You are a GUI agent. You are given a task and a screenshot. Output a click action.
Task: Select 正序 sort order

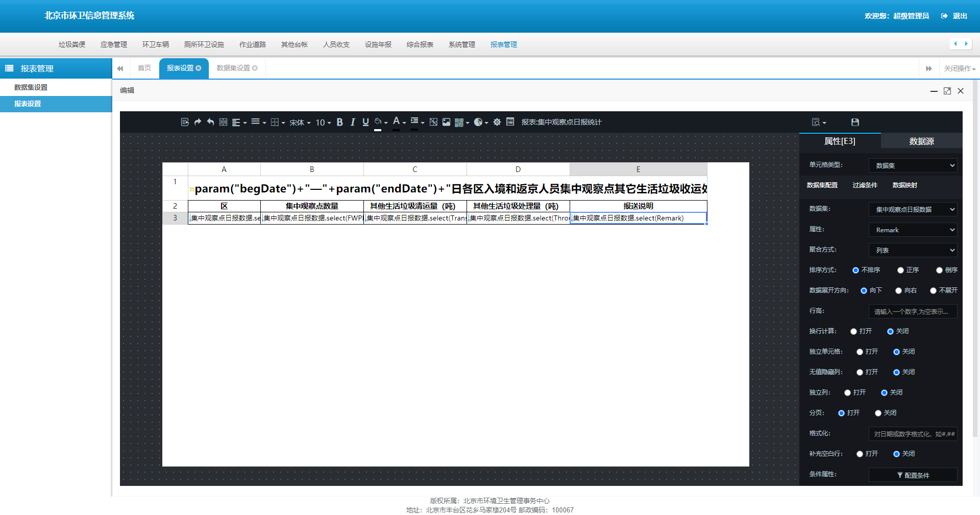[900, 270]
